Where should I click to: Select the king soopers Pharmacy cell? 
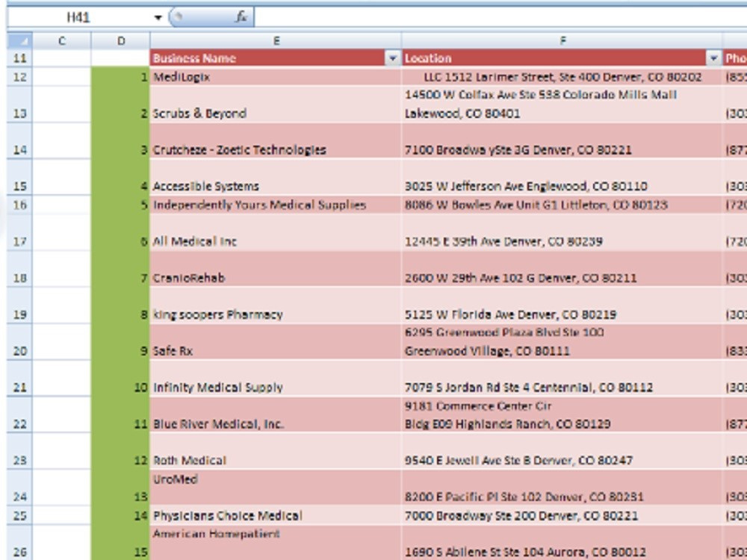[276, 305]
